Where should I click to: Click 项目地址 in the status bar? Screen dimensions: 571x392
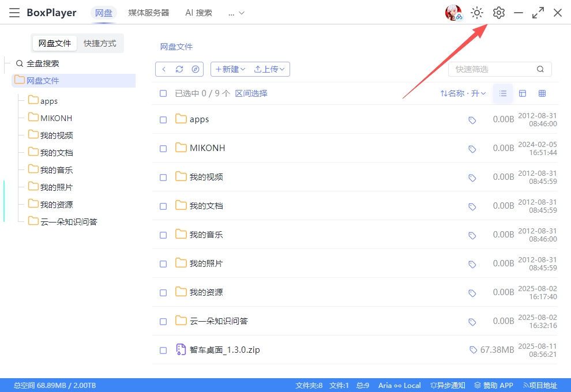pyautogui.click(x=540, y=386)
